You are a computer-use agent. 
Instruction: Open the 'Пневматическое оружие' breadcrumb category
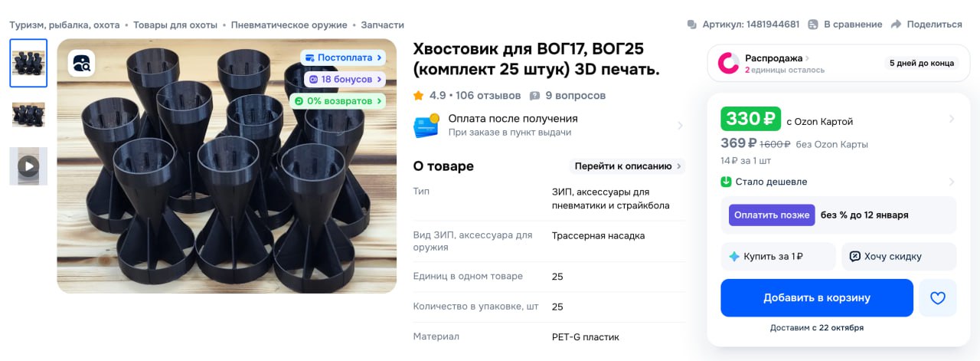(x=289, y=25)
